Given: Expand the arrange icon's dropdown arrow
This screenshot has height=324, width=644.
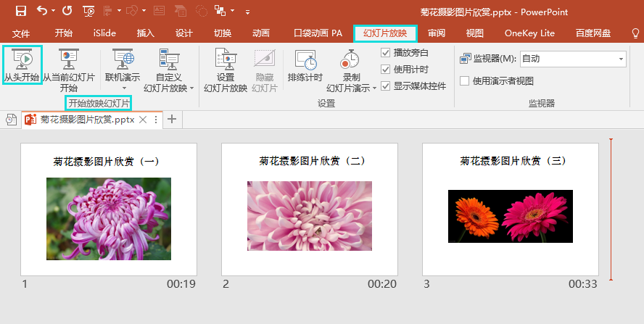Looking at the screenshot, I should coord(233,11).
